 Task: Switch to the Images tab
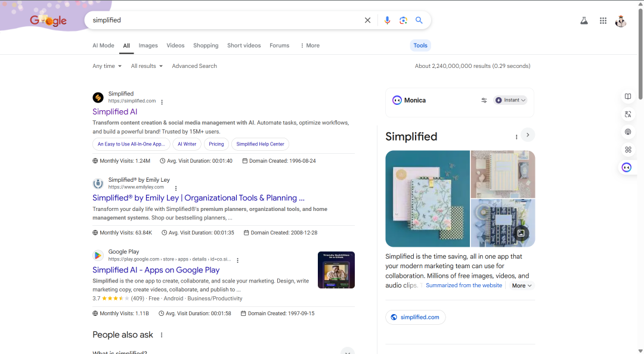click(148, 45)
